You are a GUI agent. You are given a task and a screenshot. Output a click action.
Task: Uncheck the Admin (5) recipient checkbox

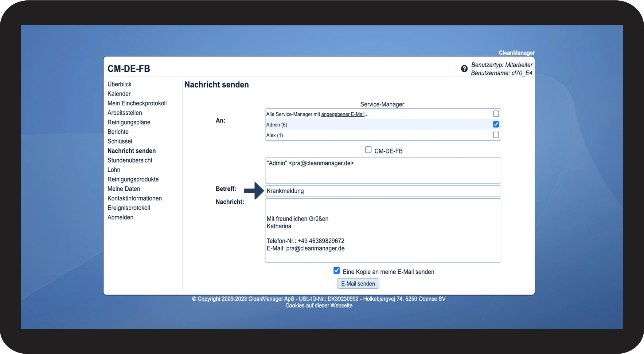[496, 124]
